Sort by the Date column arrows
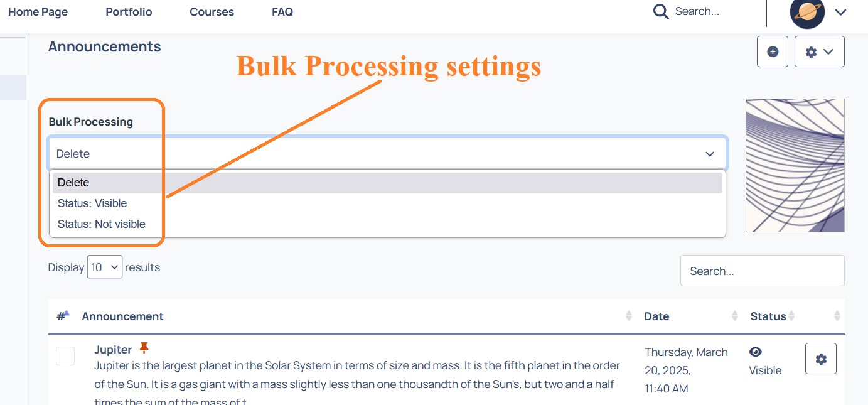Image resolution: width=868 pixels, height=405 pixels. pyautogui.click(x=734, y=316)
